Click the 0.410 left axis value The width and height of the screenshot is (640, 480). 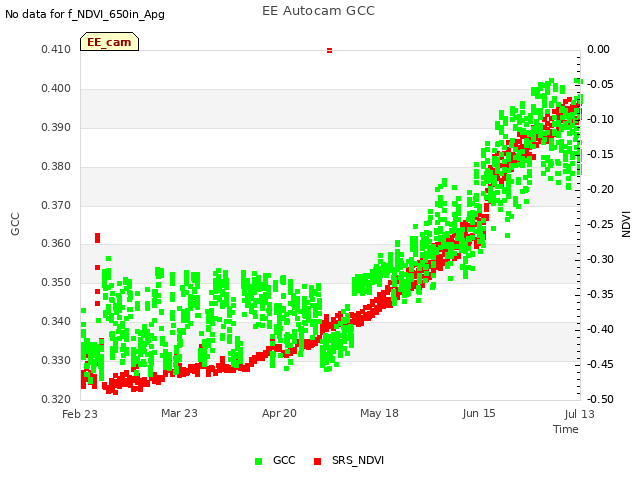[56, 49]
